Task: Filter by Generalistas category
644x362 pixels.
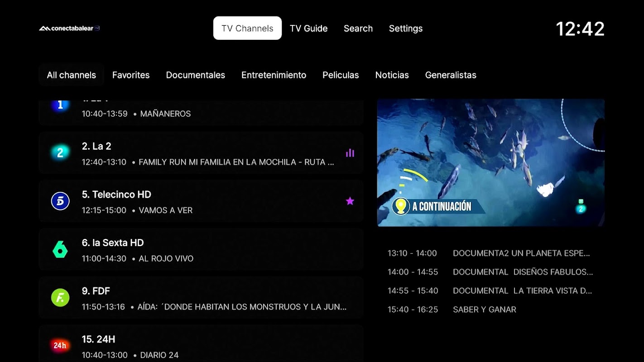Action: [x=451, y=75]
